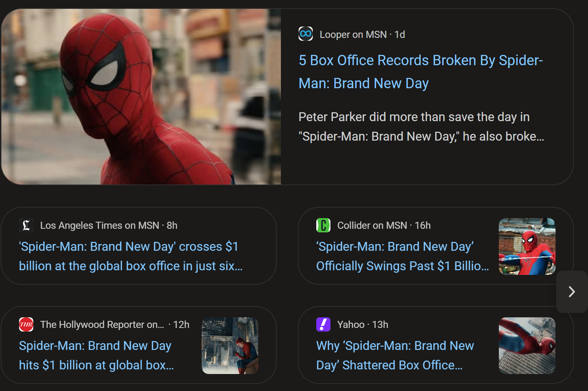Click the purple Yahoo exclamation icon

323,324
